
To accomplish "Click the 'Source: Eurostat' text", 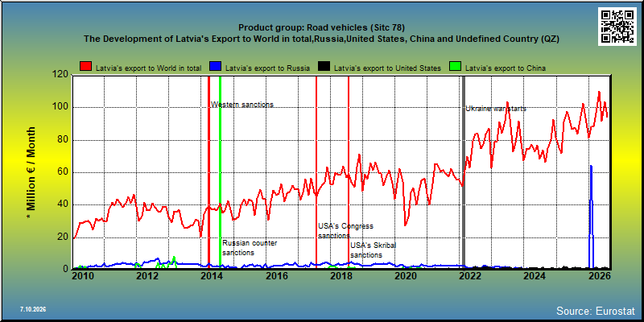I will pyautogui.click(x=595, y=310).
